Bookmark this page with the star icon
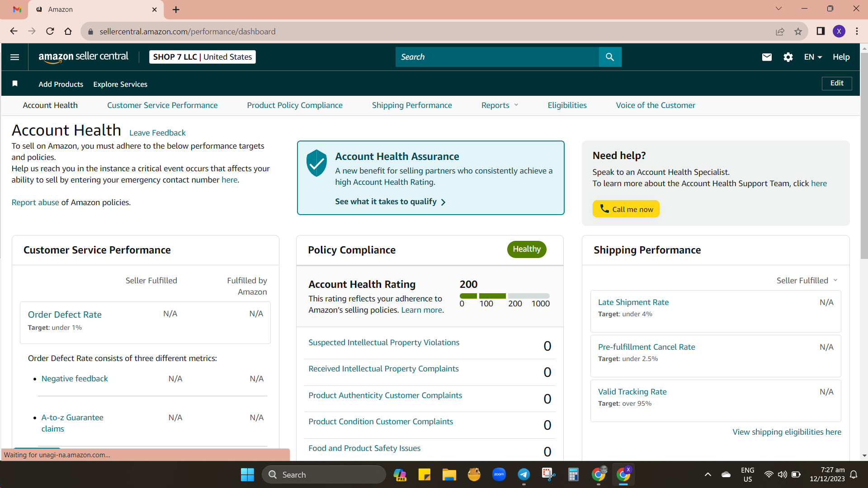This screenshot has height=488, width=868. click(798, 31)
